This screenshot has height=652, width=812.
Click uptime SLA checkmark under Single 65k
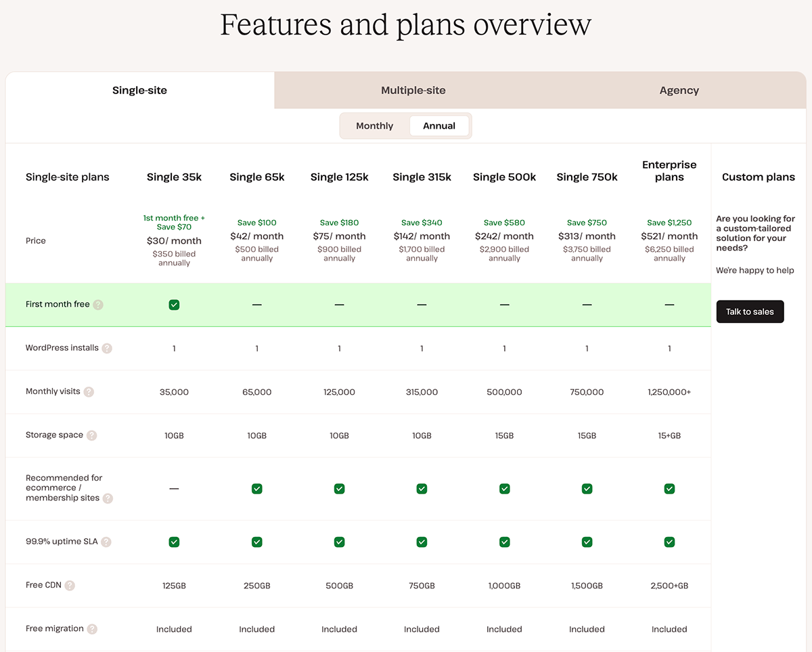pos(256,542)
